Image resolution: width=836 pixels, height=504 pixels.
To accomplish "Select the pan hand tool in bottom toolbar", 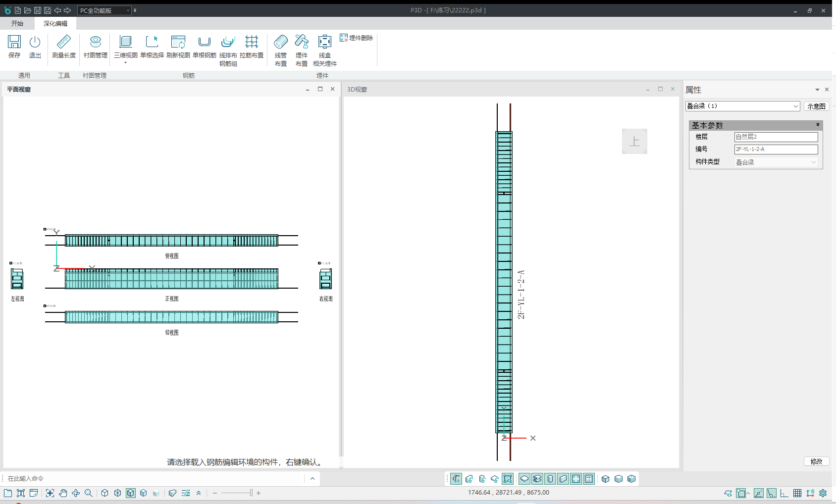I will 63,493.
